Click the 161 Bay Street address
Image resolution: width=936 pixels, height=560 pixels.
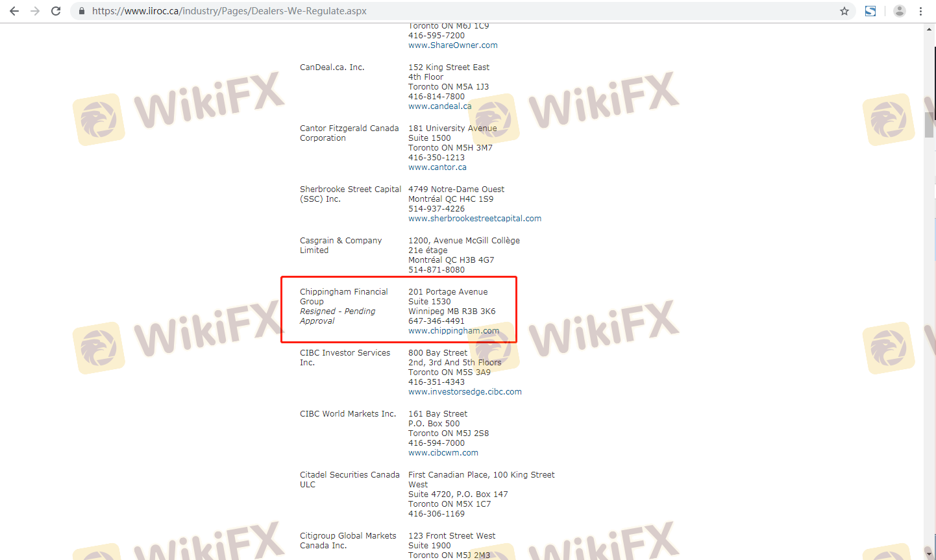click(x=437, y=414)
